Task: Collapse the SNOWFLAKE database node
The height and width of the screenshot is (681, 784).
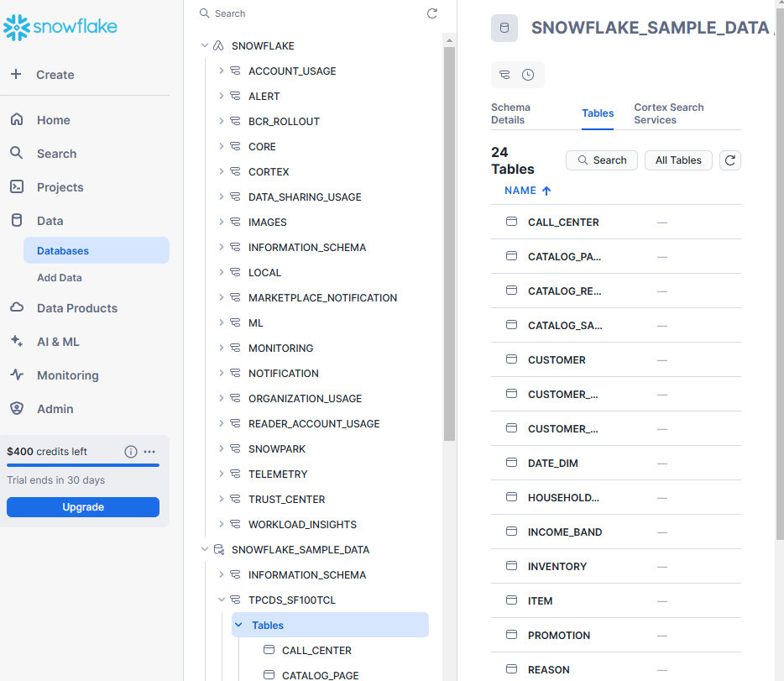Action: tap(205, 45)
